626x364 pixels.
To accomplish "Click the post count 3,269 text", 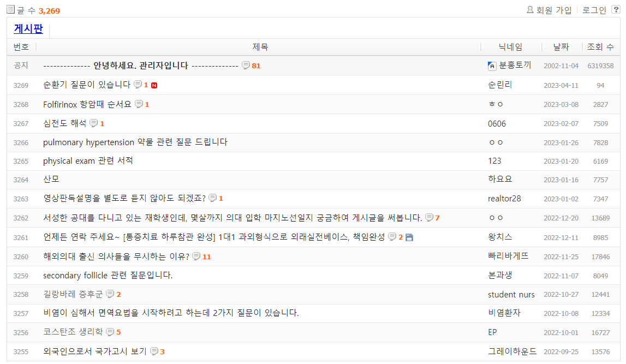I will click(x=49, y=11).
